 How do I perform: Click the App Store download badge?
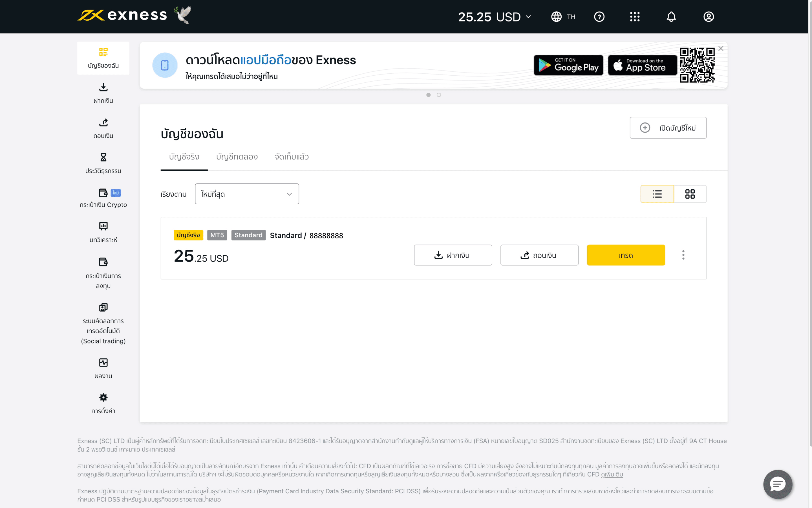coord(642,65)
